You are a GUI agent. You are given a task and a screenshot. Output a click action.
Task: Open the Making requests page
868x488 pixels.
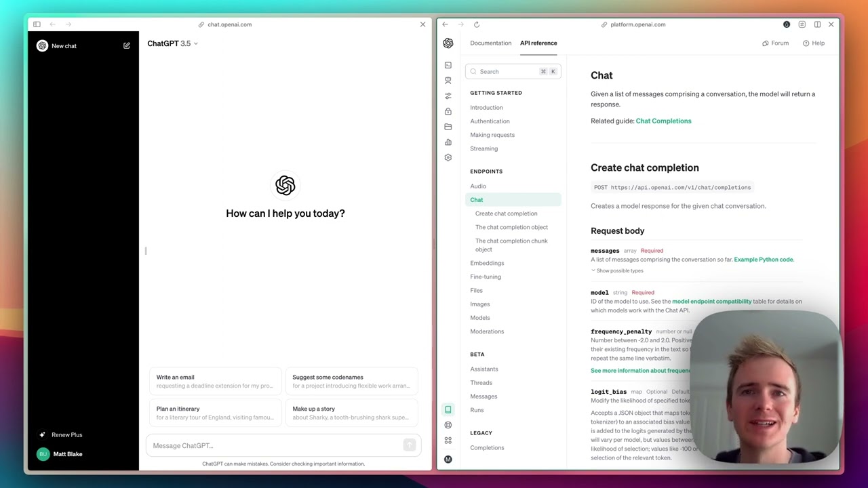pos(492,135)
